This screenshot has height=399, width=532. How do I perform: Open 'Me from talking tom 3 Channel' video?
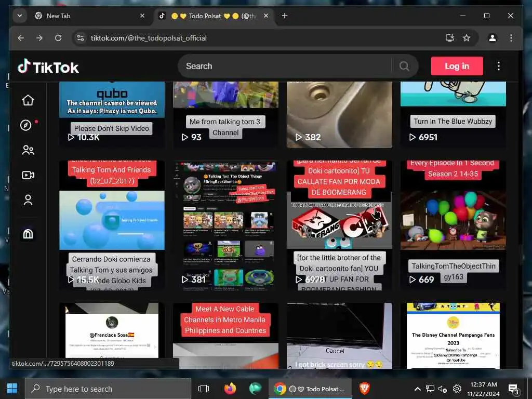[225, 114]
